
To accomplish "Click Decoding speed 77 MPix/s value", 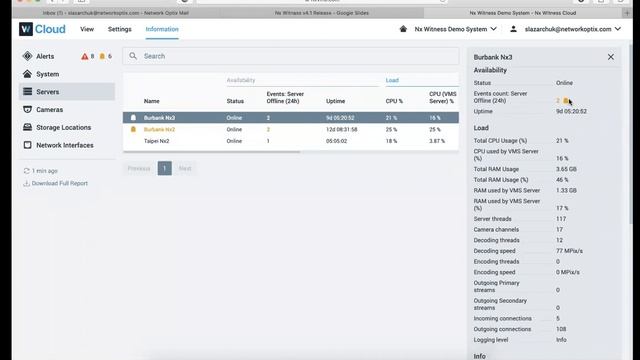I will (x=569, y=251).
